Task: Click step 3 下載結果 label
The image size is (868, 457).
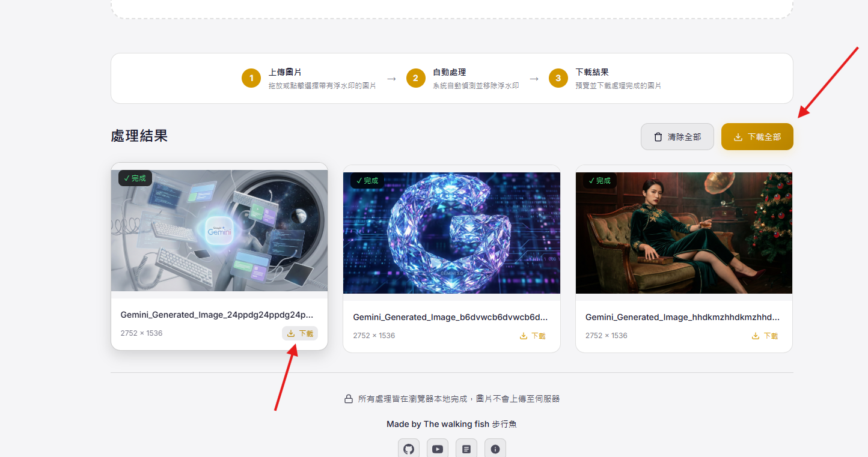Action: click(x=592, y=72)
